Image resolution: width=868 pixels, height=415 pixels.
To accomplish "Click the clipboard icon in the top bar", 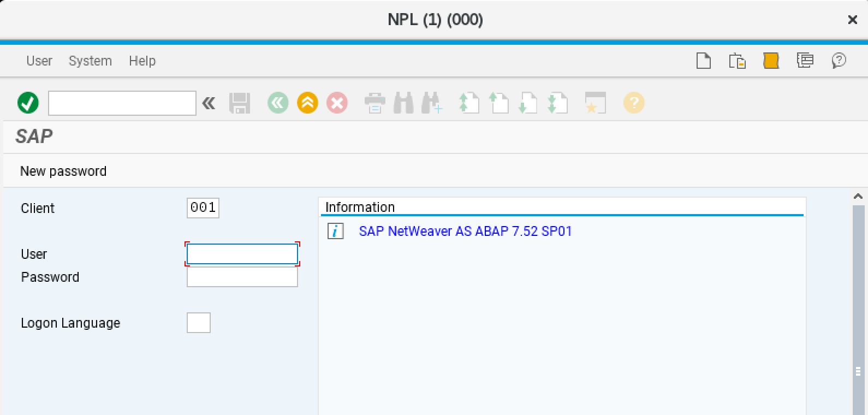I will (x=738, y=61).
